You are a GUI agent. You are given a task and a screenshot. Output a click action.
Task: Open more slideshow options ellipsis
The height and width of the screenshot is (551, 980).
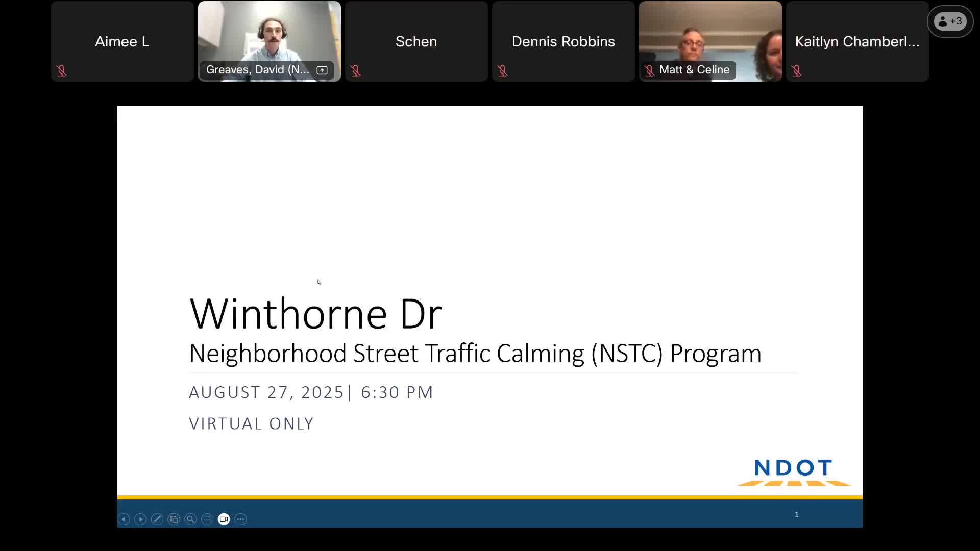pyautogui.click(x=240, y=519)
